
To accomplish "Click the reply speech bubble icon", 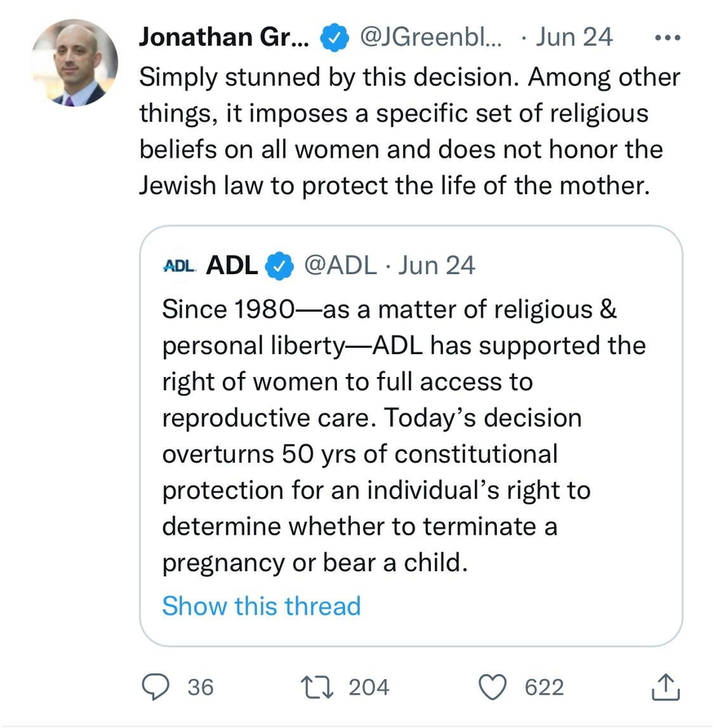I will [x=156, y=687].
